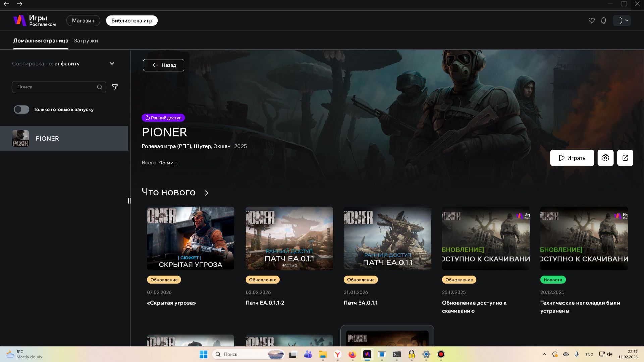Viewport: 644px width, 362px height.
Task: Open Yandex Browser from the taskbar
Action: pos(338,354)
